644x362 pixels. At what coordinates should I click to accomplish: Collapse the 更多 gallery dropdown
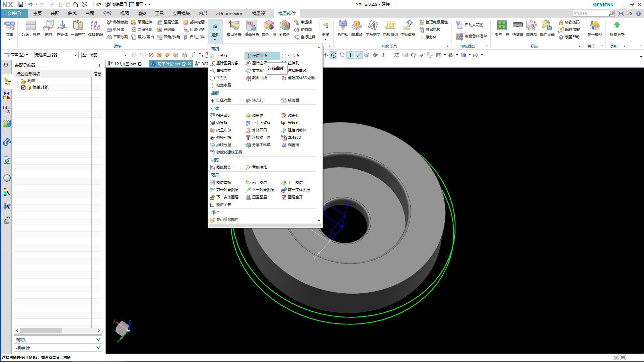pos(215,31)
